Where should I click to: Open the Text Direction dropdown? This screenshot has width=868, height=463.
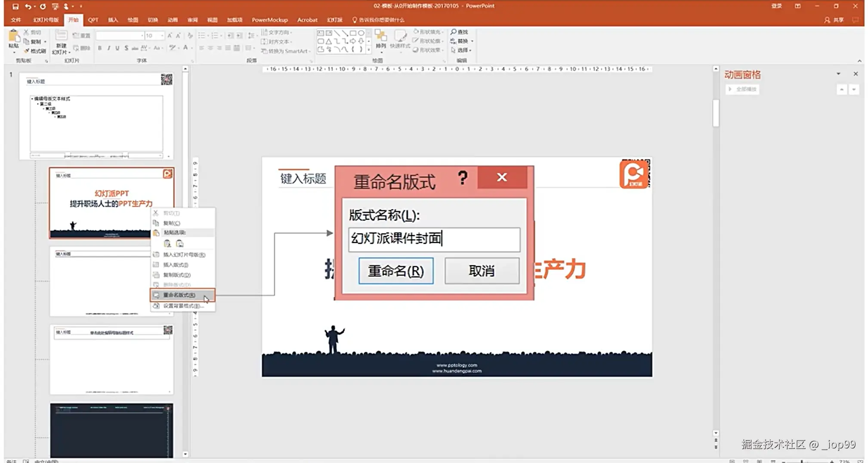click(x=277, y=32)
